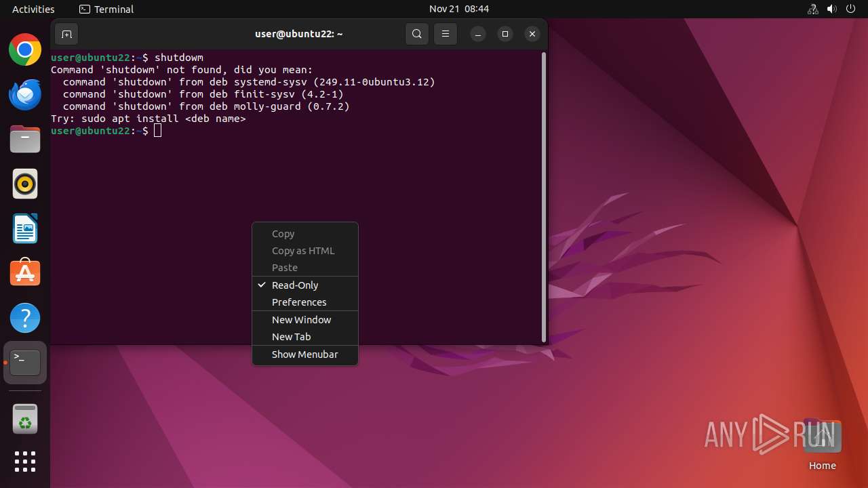
Task: Click the Terminal icon in dock
Action: (x=25, y=363)
